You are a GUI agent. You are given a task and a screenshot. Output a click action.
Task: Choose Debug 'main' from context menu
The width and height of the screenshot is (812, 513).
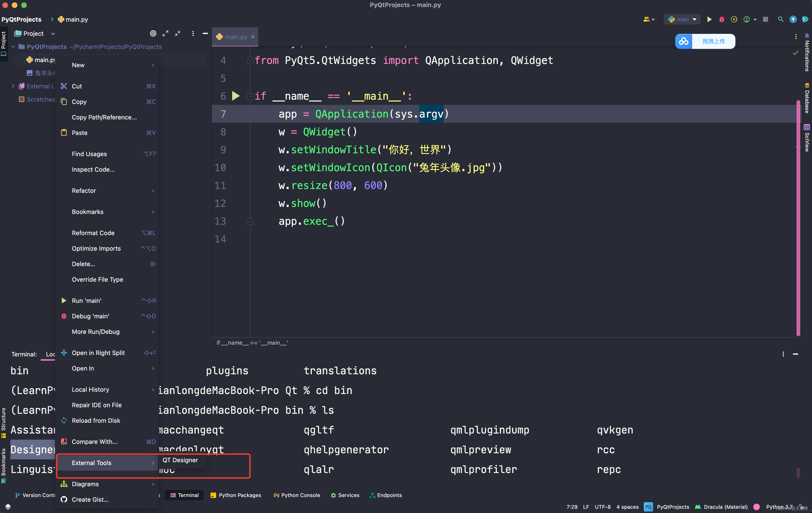coord(107,316)
